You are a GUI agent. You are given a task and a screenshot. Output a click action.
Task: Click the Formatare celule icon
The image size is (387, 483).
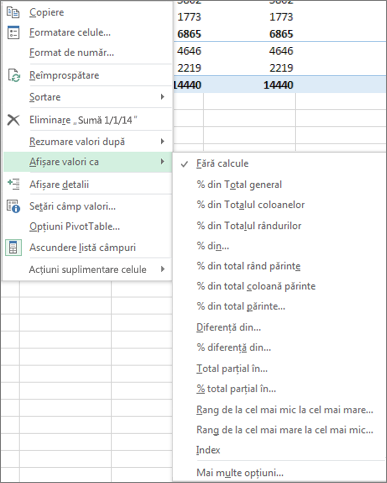pos(13,32)
